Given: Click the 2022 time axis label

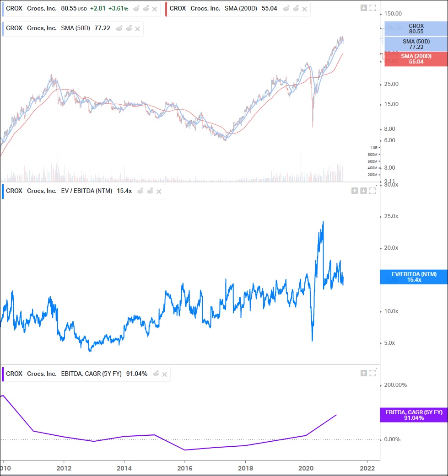Looking at the screenshot, I should coord(367,468).
